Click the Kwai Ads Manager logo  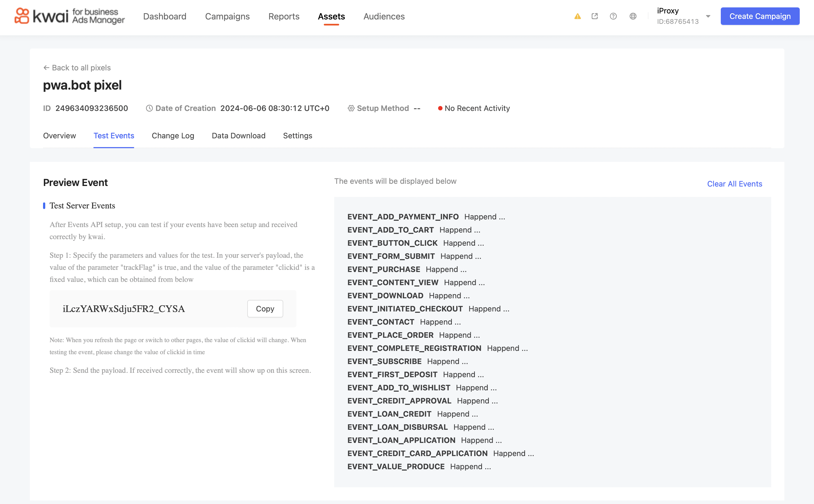tap(69, 16)
